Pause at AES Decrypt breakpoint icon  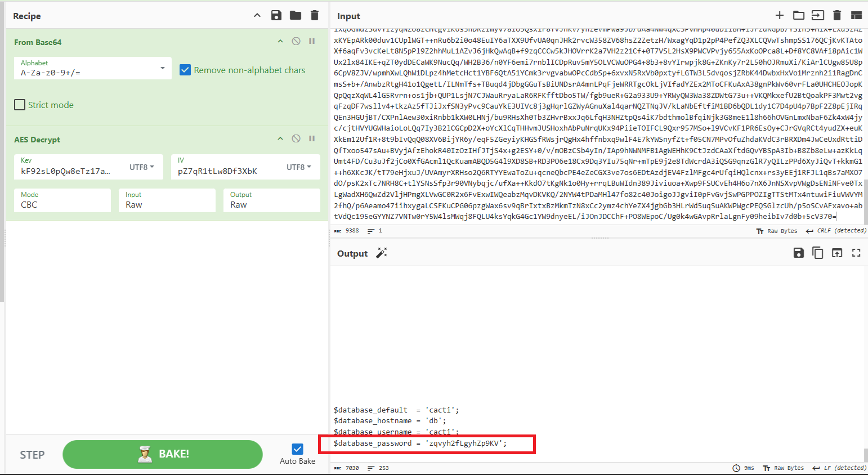[312, 138]
